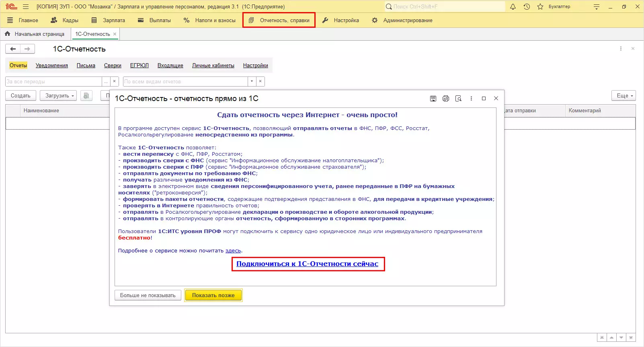The image size is (644, 347).
Task: Click the Бухгалтер user name
Action: pos(559,6)
